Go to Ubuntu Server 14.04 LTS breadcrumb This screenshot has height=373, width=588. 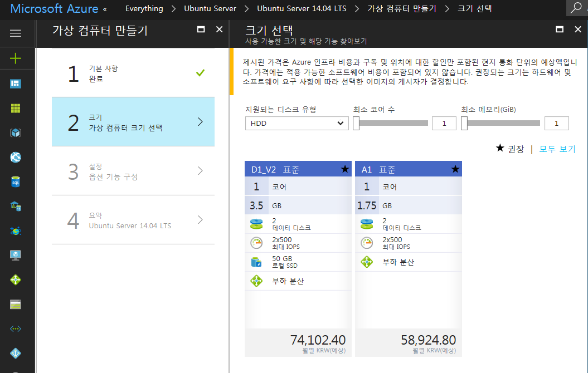pyautogui.click(x=302, y=8)
